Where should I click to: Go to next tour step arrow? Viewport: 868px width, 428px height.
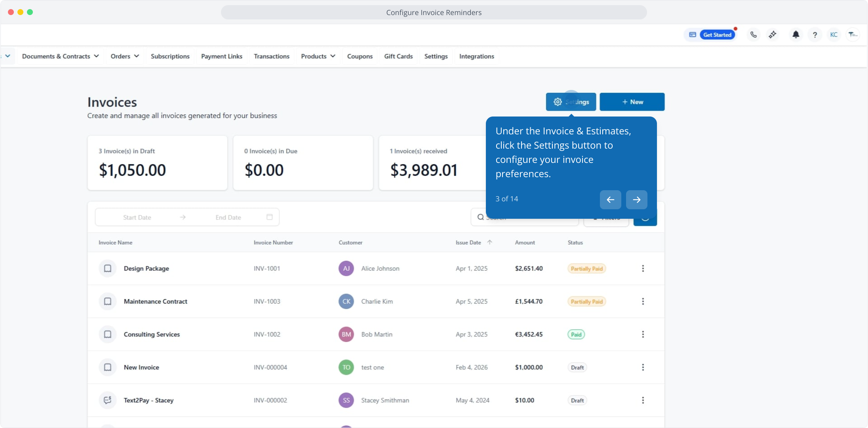click(636, 200)
